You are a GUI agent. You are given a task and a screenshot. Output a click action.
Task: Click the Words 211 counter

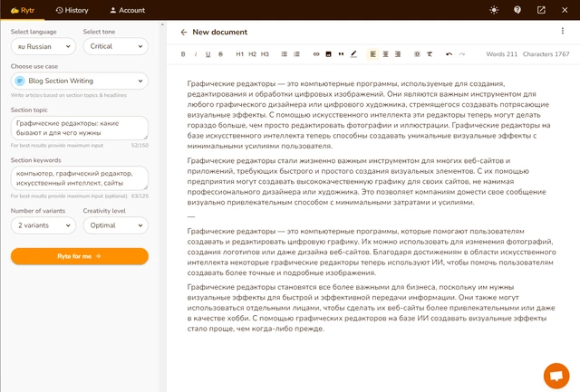coord(501,54)
